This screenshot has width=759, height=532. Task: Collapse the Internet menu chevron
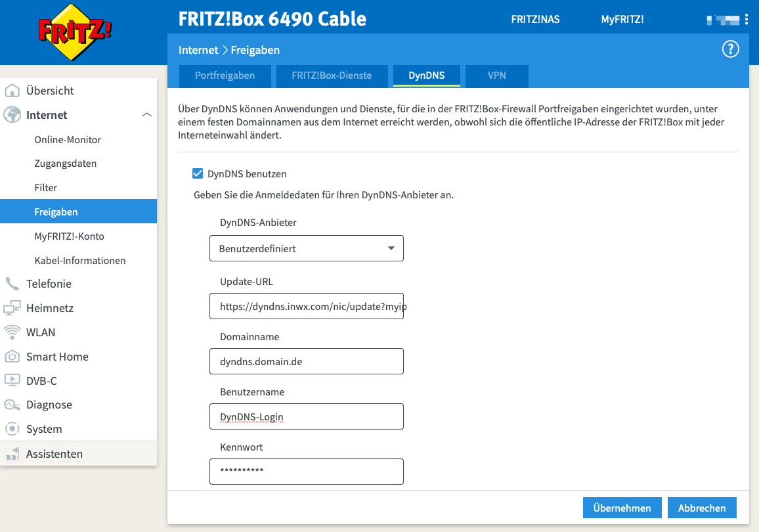(x=146, y=115)
